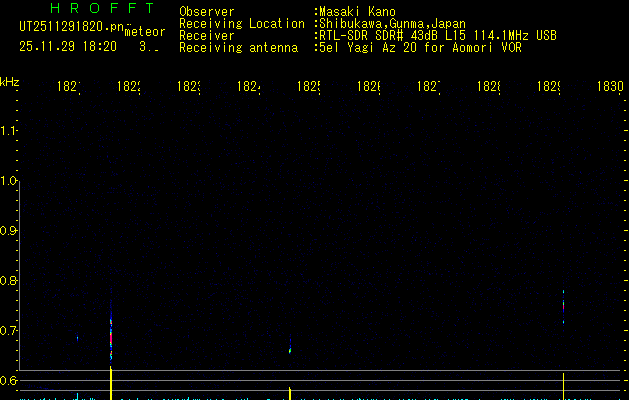Select the 5el Yagi antenna description
This screenshot has height=400, width=629.
click(420, 48)
